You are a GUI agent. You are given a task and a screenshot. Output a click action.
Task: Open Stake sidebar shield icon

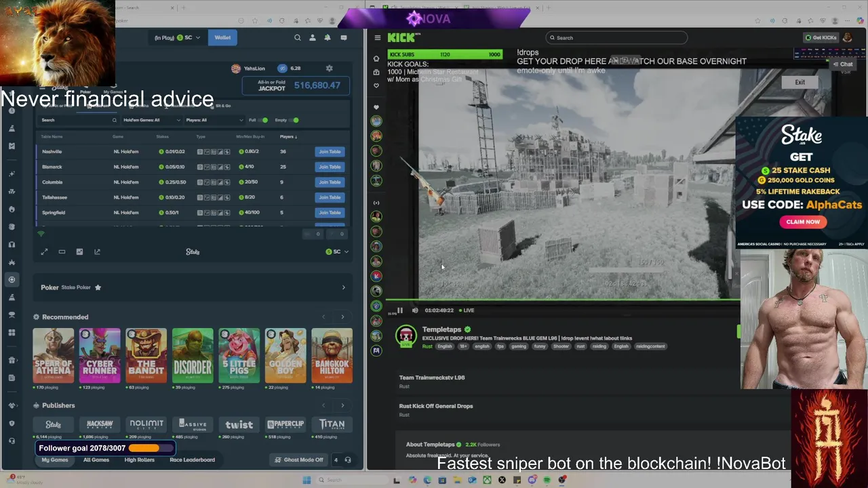(12, 423)
